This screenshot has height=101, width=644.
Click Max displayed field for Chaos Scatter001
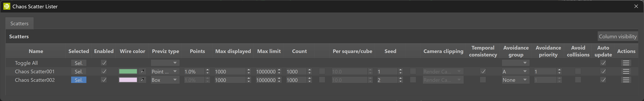[230, 72]
